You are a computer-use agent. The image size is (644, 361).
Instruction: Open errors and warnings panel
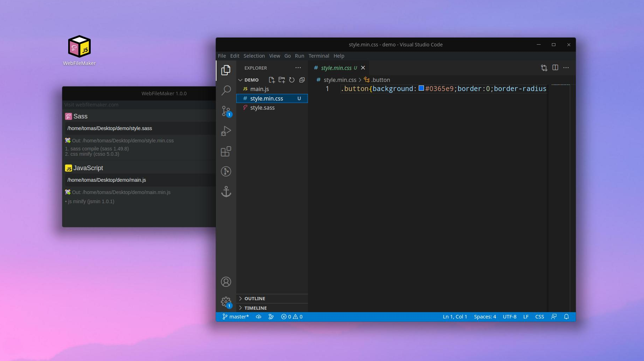tap(292, 317)
